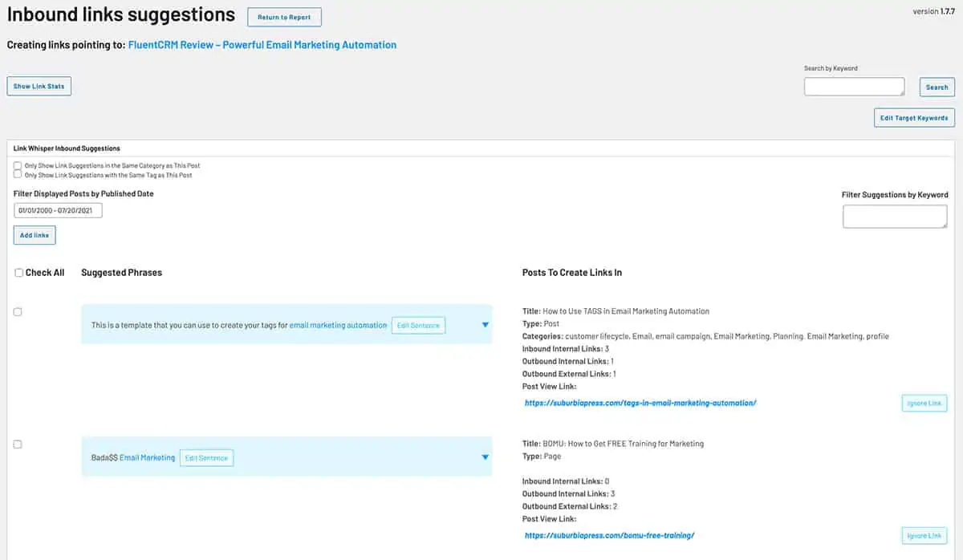
Task: Click the Add links button
Action: point(35,235)
